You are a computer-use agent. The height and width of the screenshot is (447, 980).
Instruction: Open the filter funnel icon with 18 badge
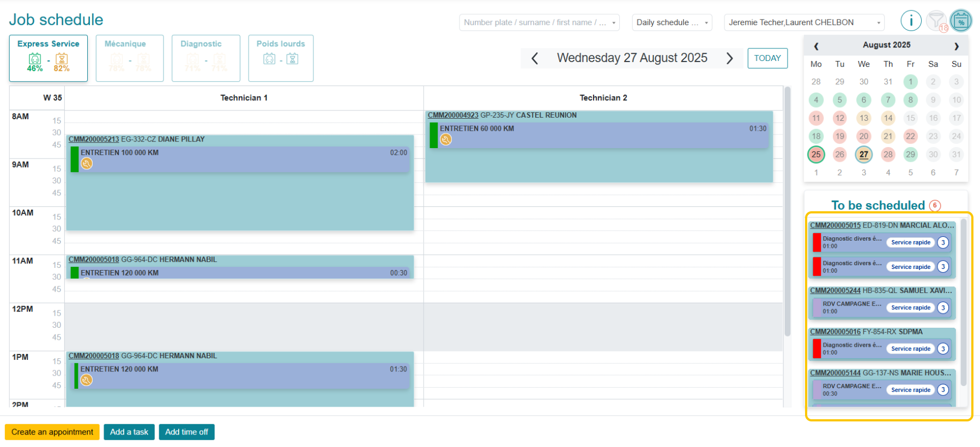tap(936, 21)
